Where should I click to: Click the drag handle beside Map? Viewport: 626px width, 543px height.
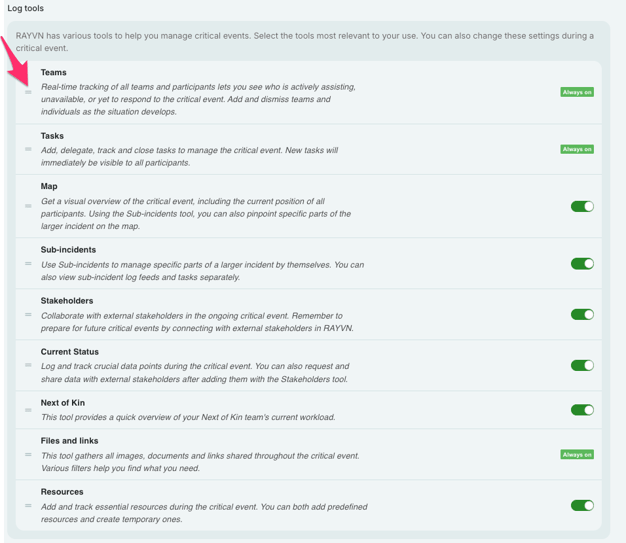point(28,206)
